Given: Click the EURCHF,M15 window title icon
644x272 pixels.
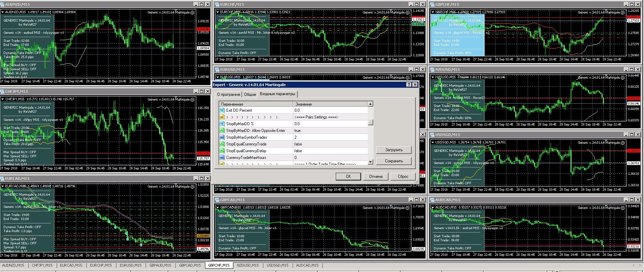Looking at the screenshot, I should (217, 4).
